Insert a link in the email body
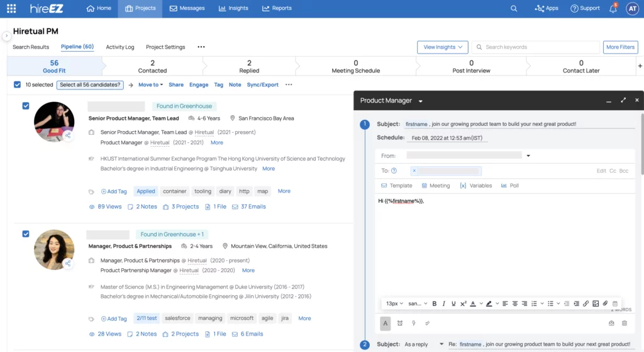Image resolution: width=644 pixels, height=352 pixels. [586, 304]
